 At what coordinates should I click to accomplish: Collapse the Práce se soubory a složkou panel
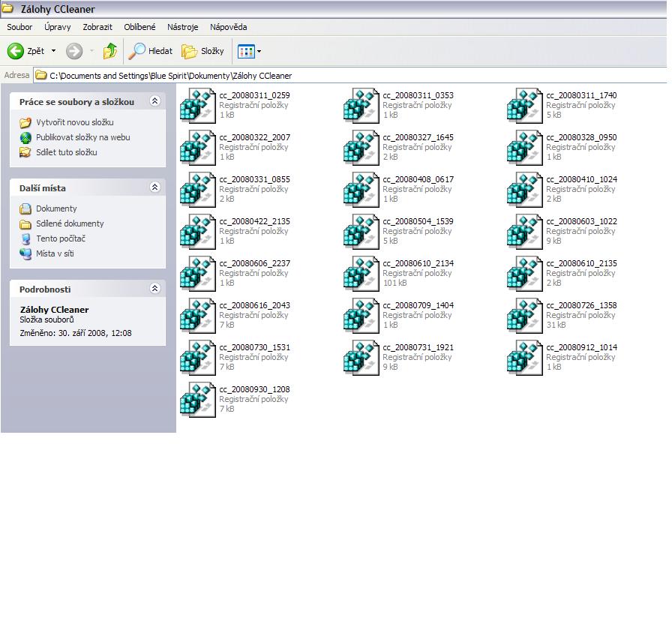pos(154,101)
